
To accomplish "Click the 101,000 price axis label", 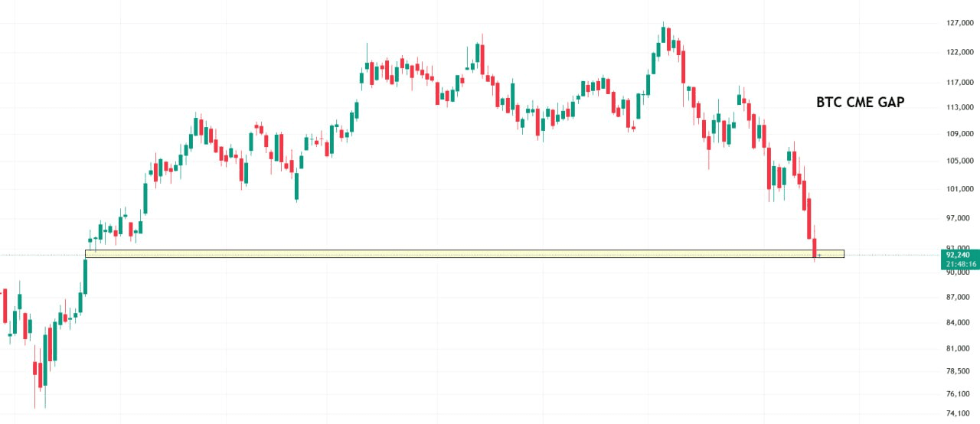I will (959, 189).
